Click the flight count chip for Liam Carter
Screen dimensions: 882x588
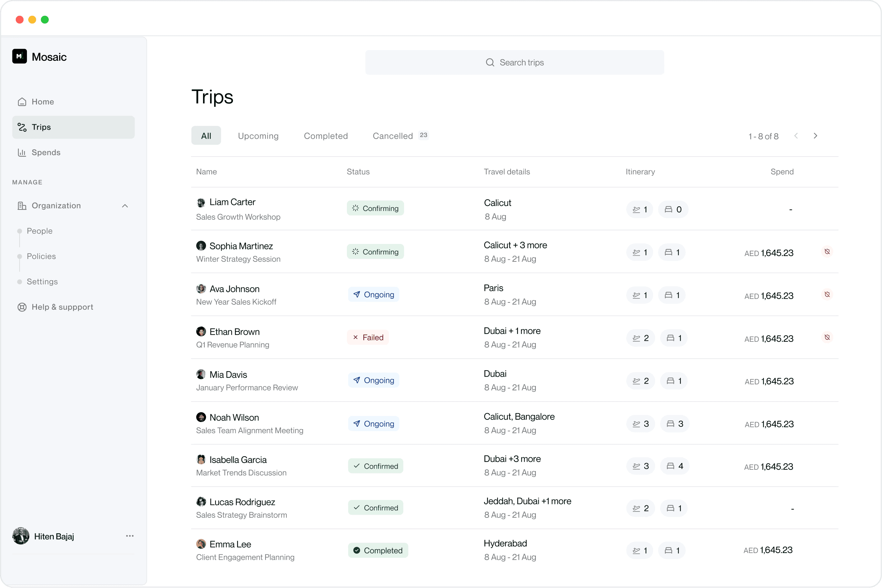(x=640, y=210)
